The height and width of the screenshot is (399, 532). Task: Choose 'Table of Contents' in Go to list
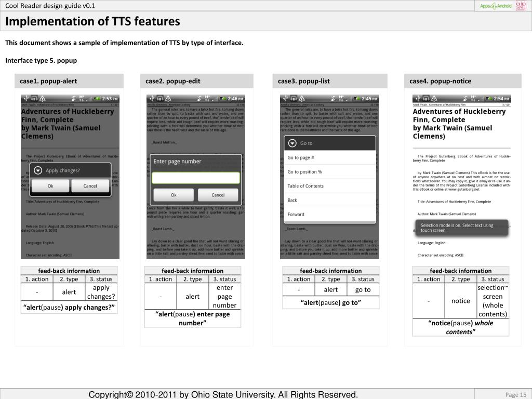click(x=330, y=186)
